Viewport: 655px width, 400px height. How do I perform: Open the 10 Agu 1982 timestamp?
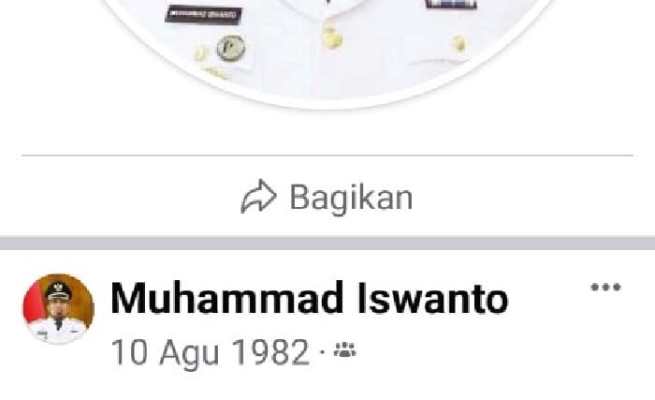point(210,352)
